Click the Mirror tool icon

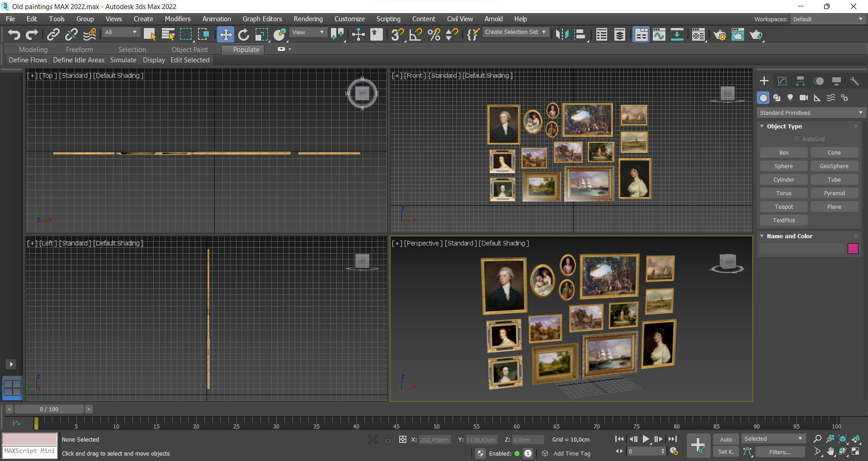tap(562, 35)
